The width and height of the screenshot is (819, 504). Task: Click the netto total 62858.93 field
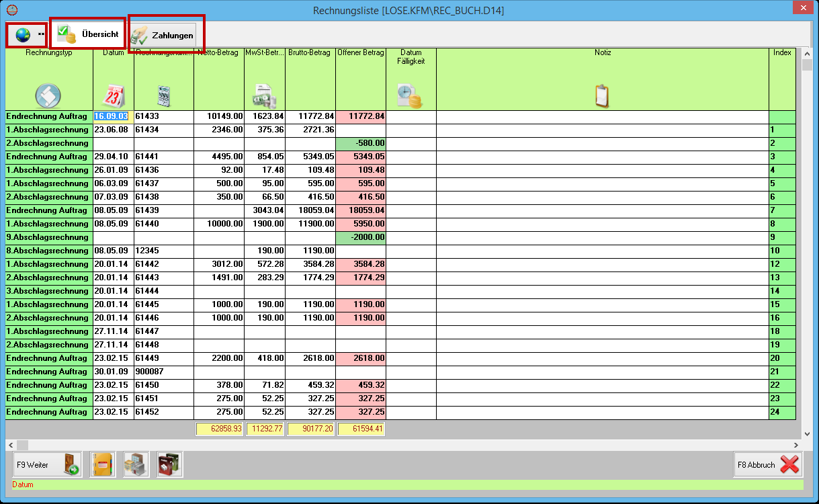point(220,429)
